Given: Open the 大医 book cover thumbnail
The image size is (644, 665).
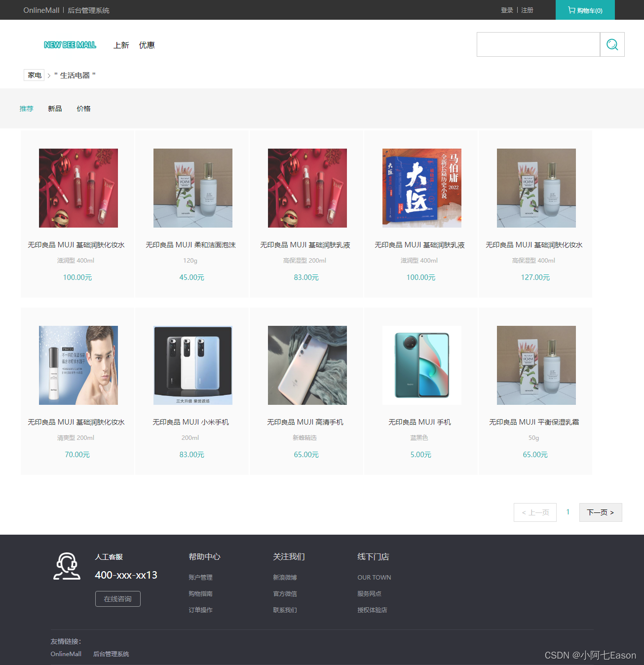Looking at the screenshot, I should [422, 188].
